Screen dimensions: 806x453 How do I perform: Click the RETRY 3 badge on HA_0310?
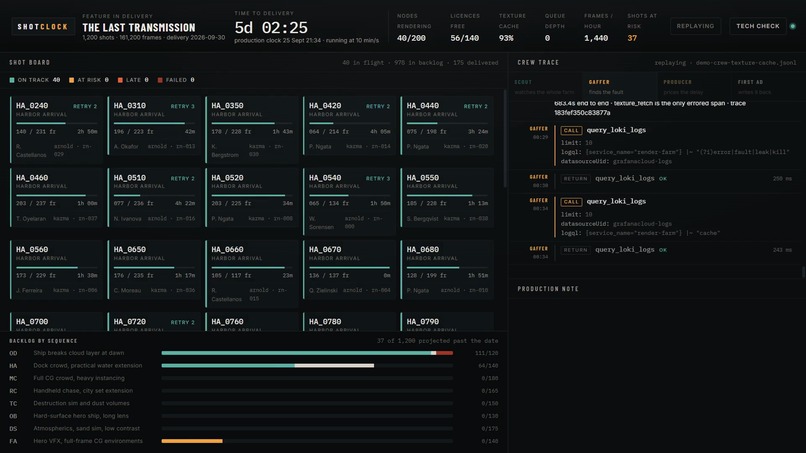[182, 106]
